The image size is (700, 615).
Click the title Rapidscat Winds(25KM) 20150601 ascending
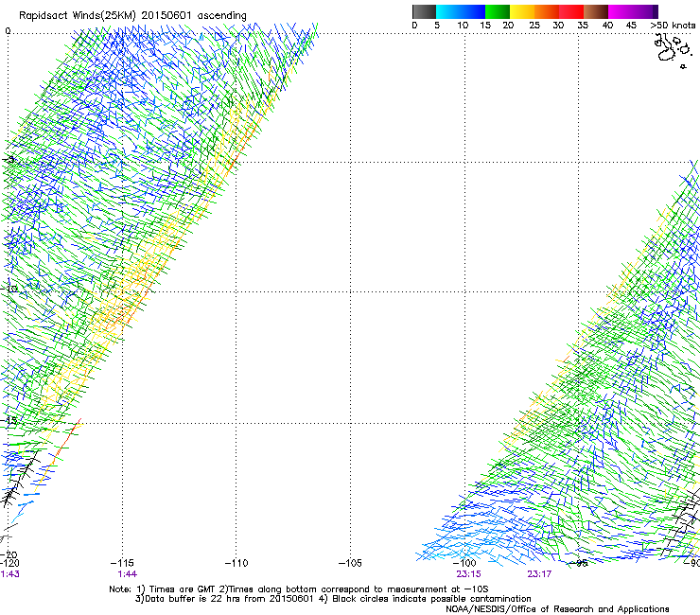pos(132,15)
